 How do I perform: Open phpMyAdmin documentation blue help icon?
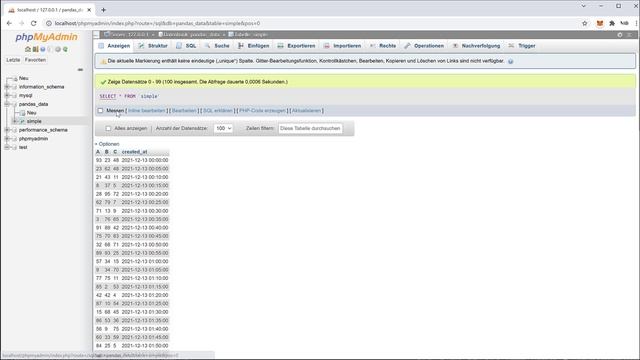tap(43, 49)
